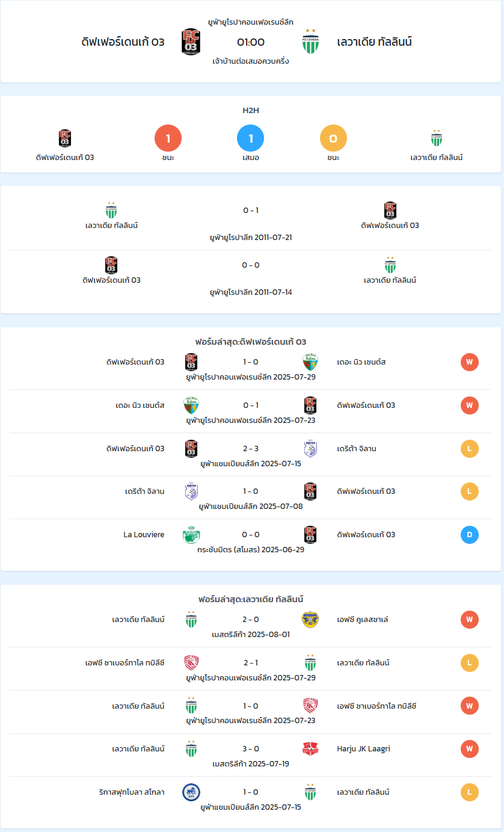504x832 pixels.
Task: Select the red H2H wins circle showing 1
Action: click(x=168, y=138)
